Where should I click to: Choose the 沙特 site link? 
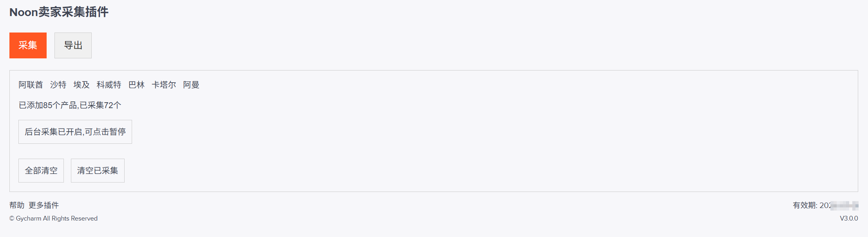[58, 85]
